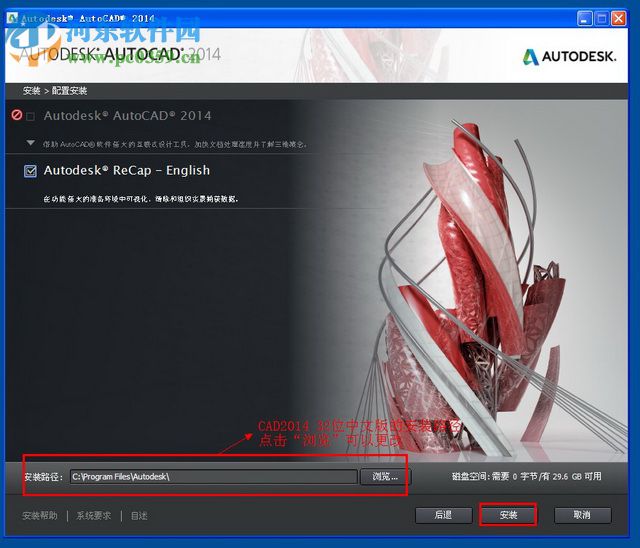
Task: Maximize the installer window
Action: [602, 19]
